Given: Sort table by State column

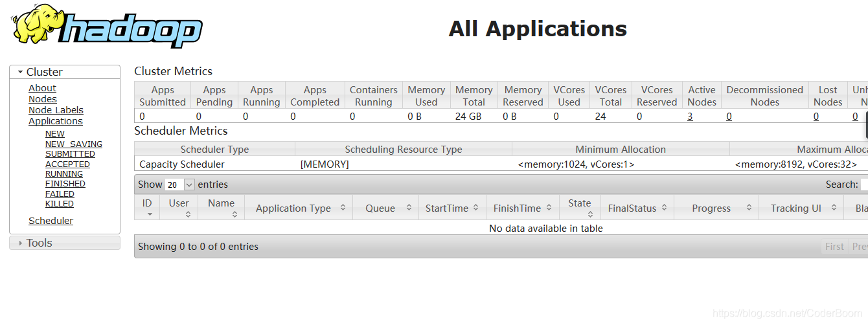Looking at the screenshot, I should (x=580, y=208).
